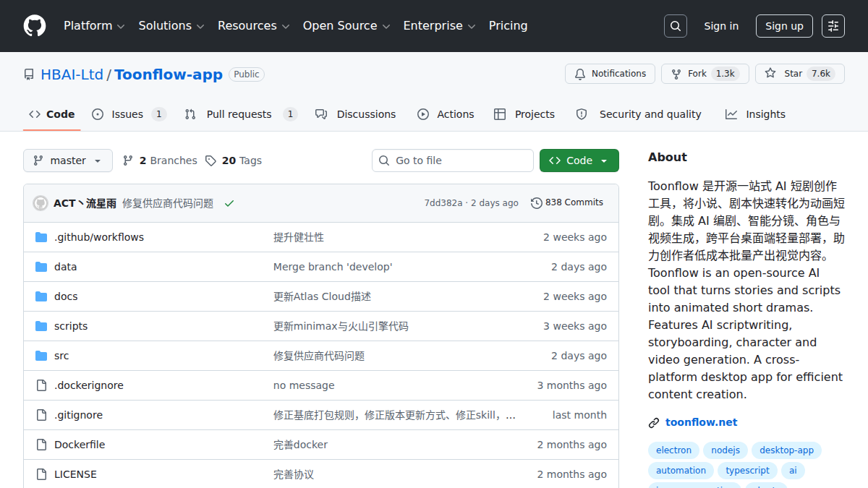The width and height of the screenshot is (868, 488).
Task: Click the Pull requests tab icon
Action: pyautogui.click(x=190, y=114)
